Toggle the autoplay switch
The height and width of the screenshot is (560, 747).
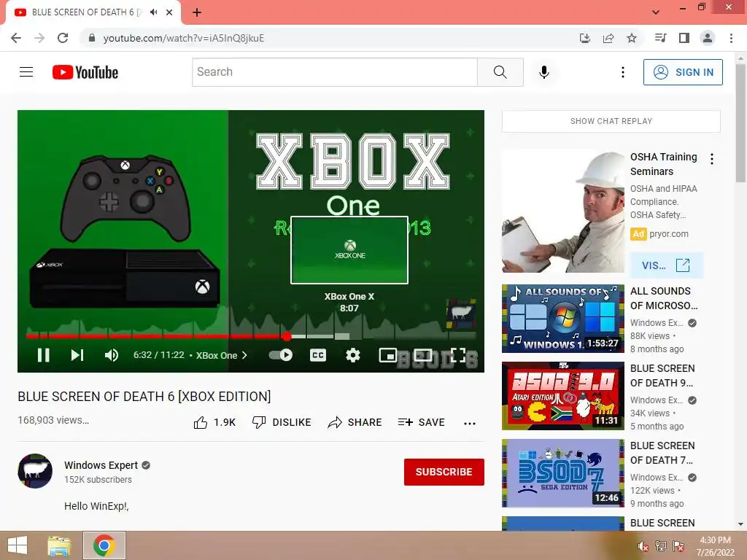[x=281, y=355]
